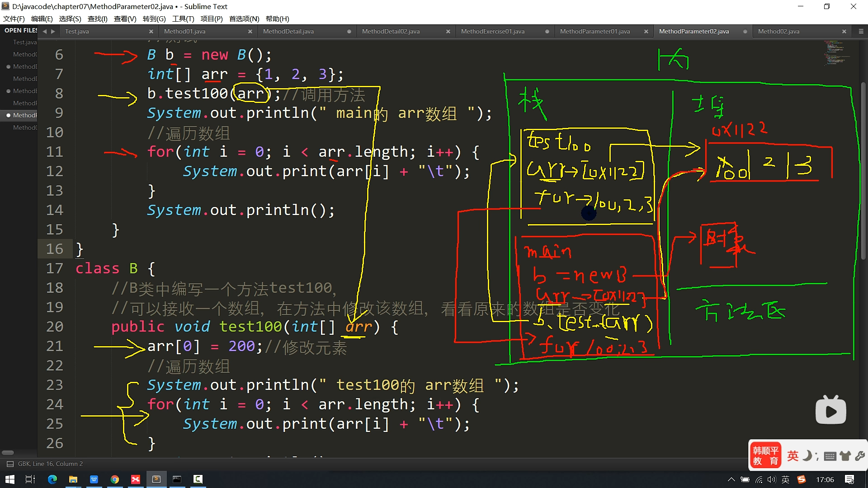
Task: Click the Sublime Text taskbar icon
Action: [x=156, y=479]
